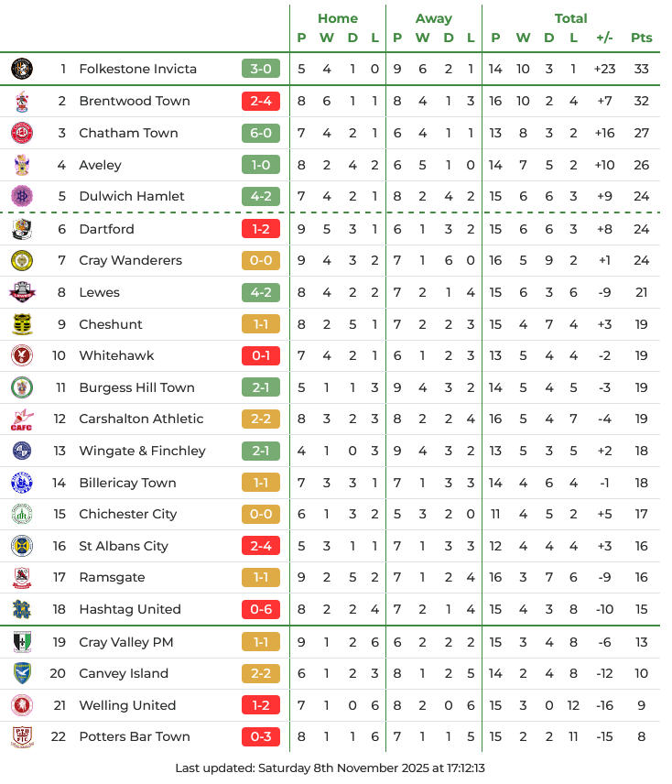
Task: Click the Brentwood Town club crest
Action: tap(22, 101)
